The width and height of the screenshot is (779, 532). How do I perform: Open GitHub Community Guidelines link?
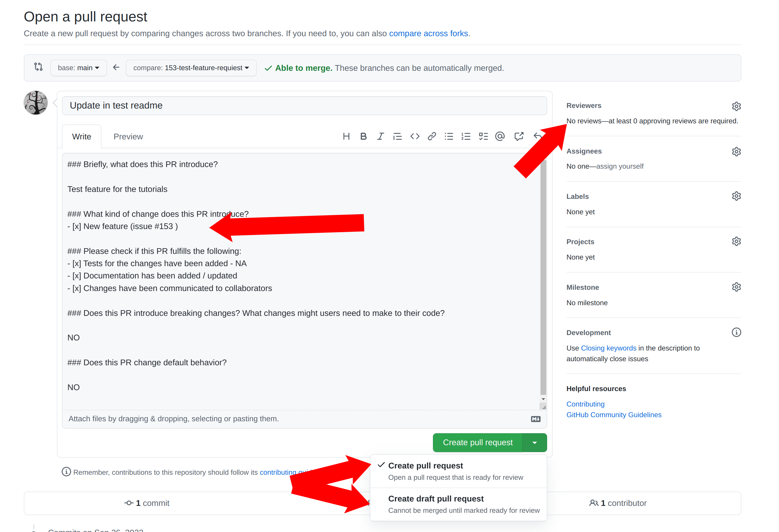coord(614,415)
